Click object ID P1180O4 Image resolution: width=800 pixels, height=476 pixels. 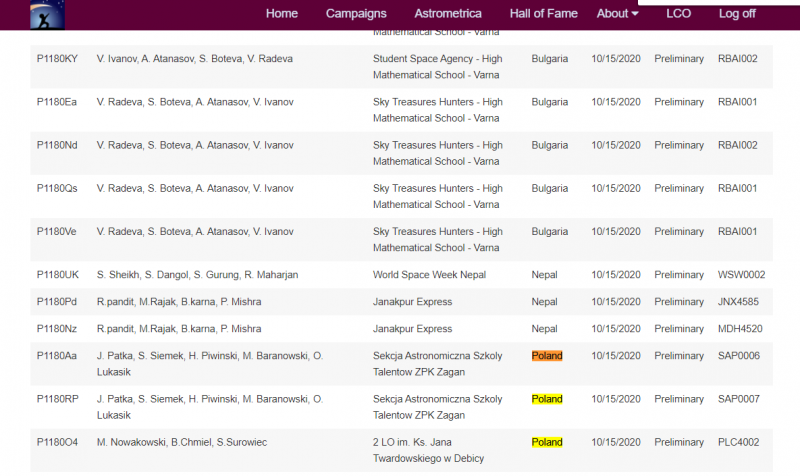pyautogui.click(x=57, y=442)
